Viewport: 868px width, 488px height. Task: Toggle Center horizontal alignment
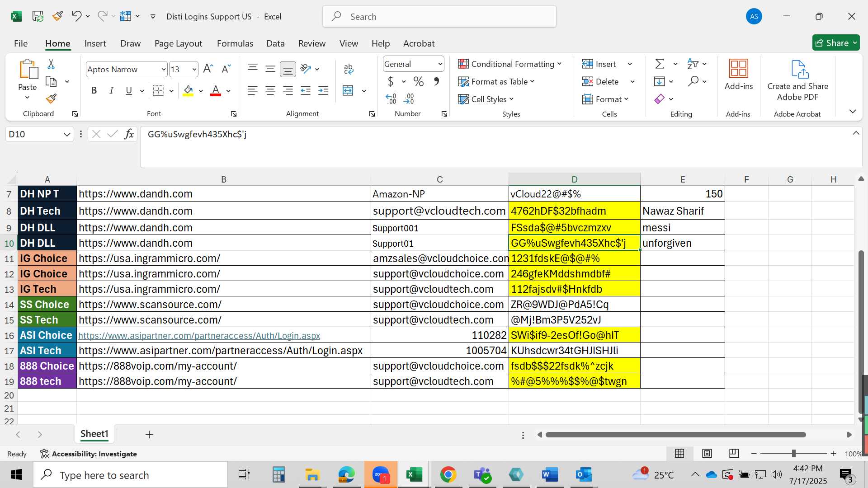click(270, 91)
